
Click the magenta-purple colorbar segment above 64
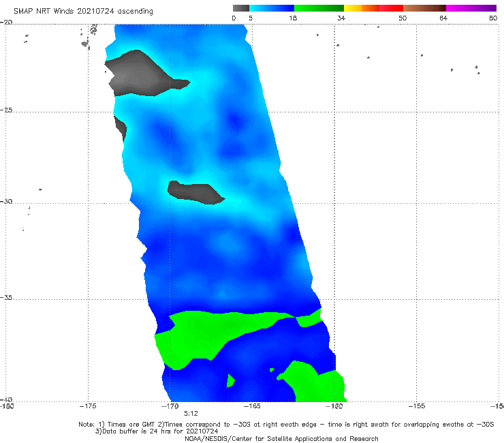471,8
